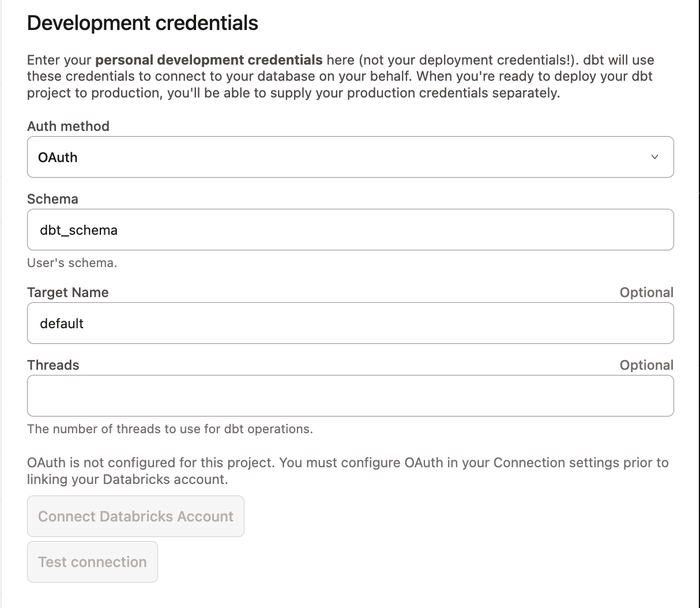Click the User's schema helper text
Screen dimensions: 700x608
pyautogui.click(x=72, y=263)
